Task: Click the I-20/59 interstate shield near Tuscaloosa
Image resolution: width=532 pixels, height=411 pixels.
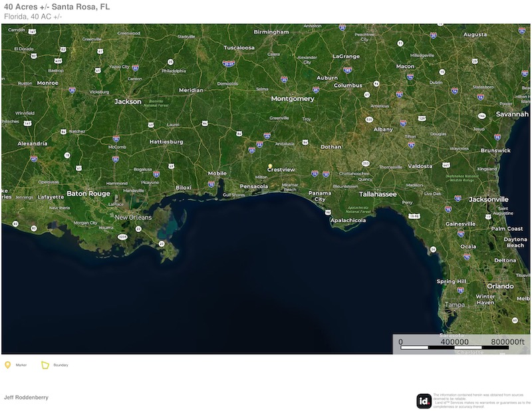Action: 229,63
